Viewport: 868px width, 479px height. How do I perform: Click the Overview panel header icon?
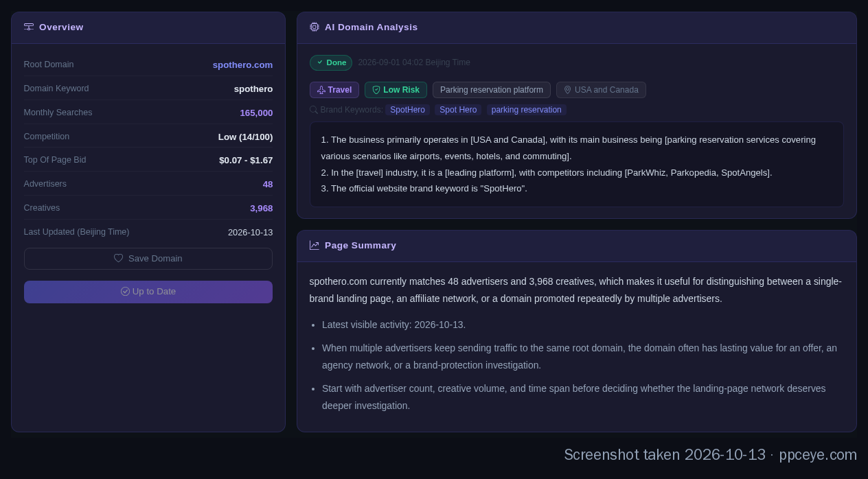click(29, 27)
